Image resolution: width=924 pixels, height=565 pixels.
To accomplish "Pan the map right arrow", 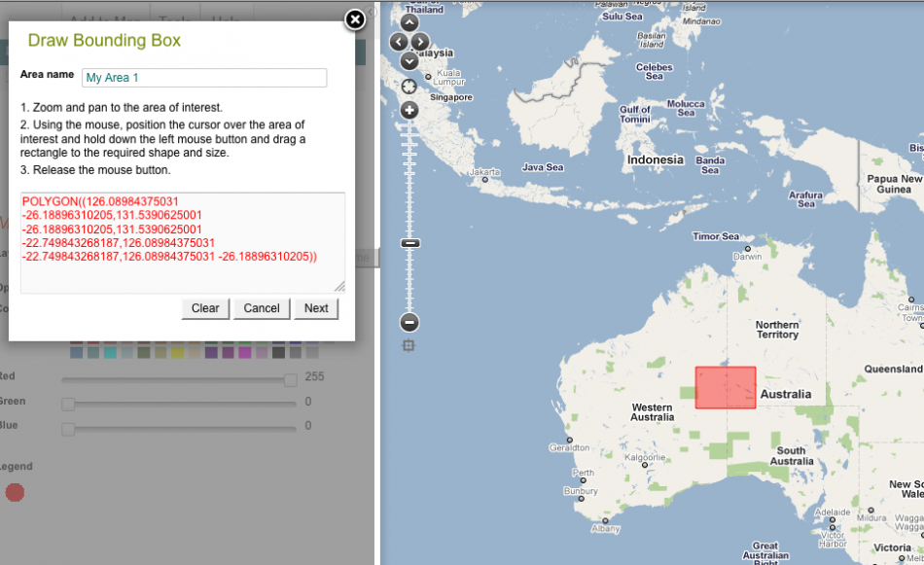I will point(420,42).
